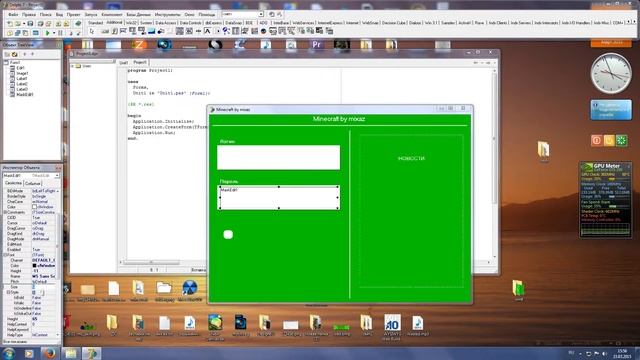Click Windows Start button

(9, 353)
